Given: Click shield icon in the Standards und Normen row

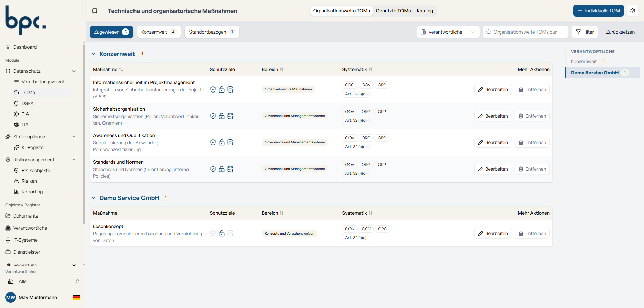Looking at the screenshot, I should coord(213,169).
